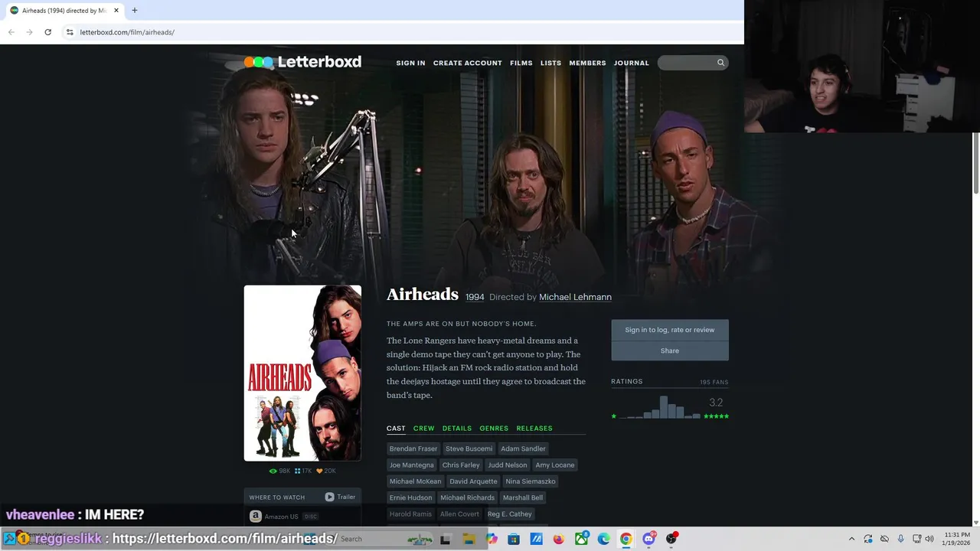The height and width of the screenshot is (551, 980).
Task: Open the clock showing 11:31 PM
Action: 957,539
